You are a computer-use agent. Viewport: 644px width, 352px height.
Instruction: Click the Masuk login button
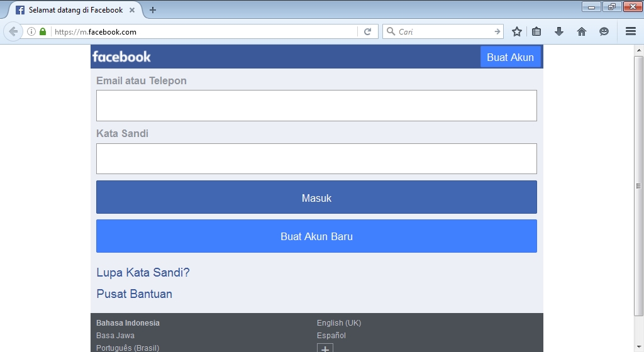(316, 197)
